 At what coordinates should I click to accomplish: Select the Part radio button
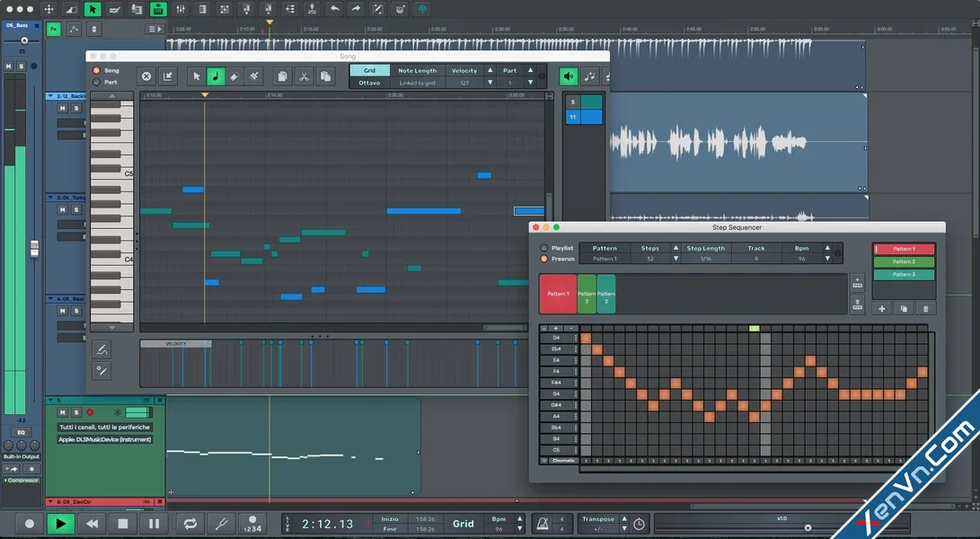96,82
